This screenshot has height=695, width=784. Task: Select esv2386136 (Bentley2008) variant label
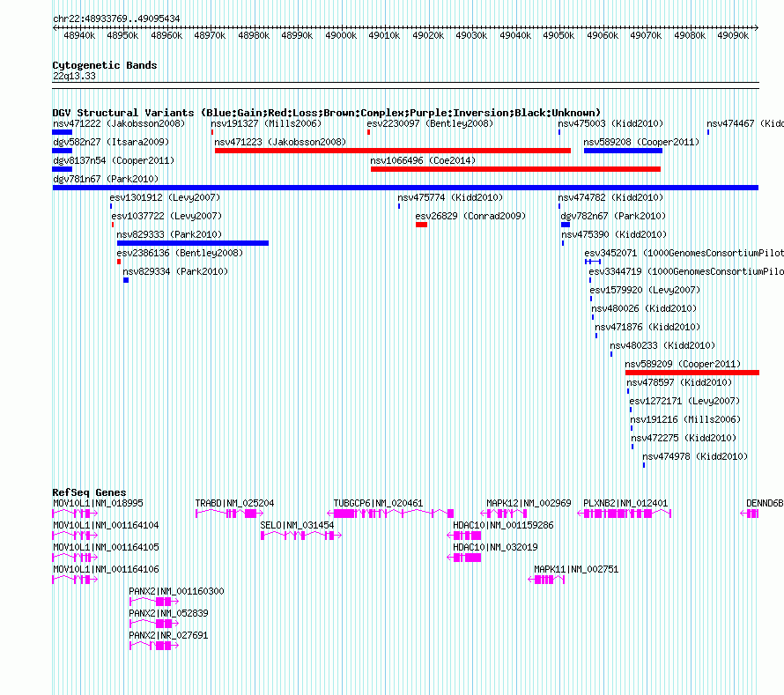coord(180,253)
